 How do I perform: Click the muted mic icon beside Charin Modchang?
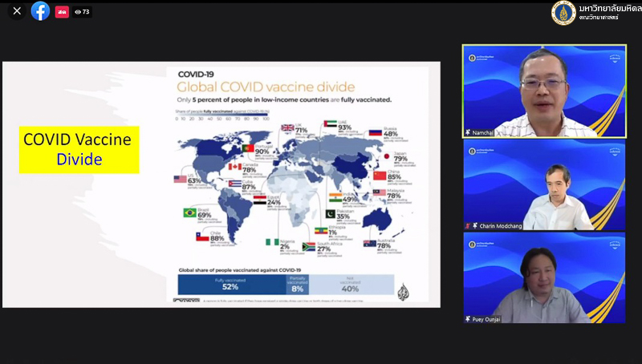467,227
